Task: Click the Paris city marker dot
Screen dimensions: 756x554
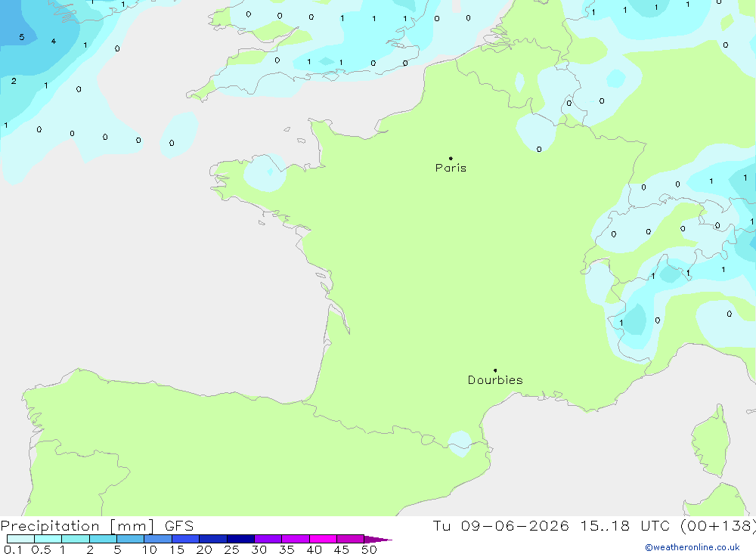Action: (451, 158)
